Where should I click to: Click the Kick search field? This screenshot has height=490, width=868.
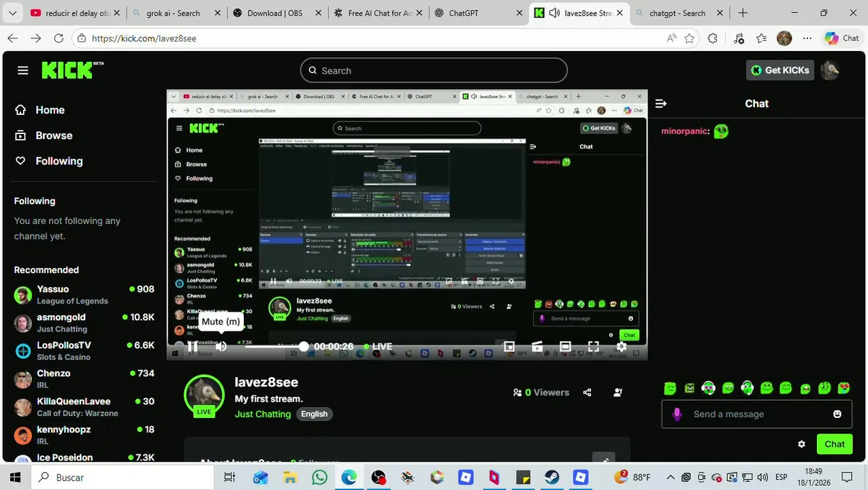pyautogui.click(x=434, y=71)
